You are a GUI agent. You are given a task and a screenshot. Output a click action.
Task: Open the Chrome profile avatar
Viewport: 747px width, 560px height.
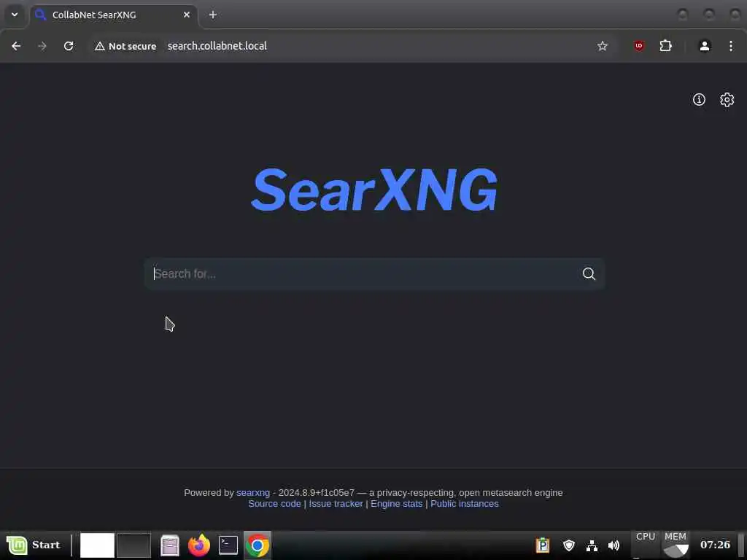coord(705,46)
